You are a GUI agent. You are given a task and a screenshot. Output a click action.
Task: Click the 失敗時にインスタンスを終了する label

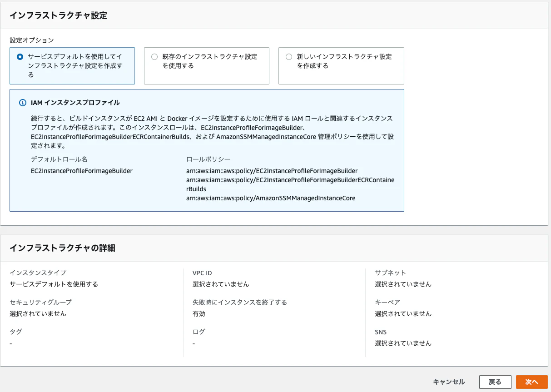coord(240,302)
